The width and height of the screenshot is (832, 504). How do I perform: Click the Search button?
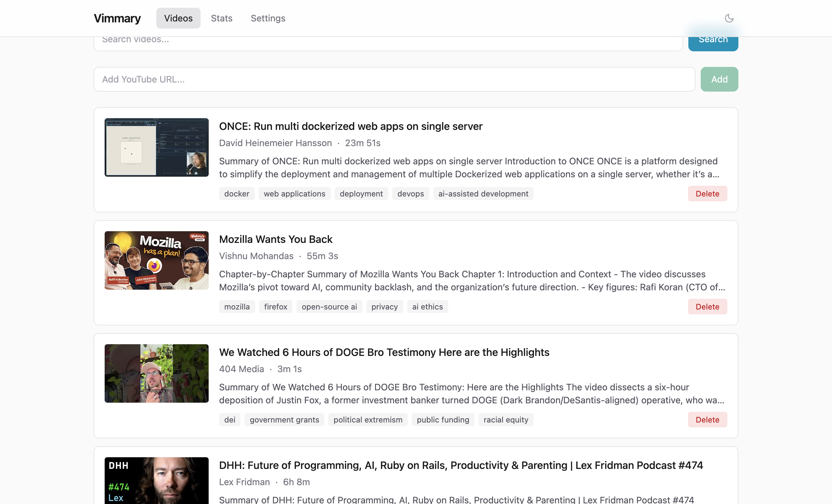pos(713,39)
